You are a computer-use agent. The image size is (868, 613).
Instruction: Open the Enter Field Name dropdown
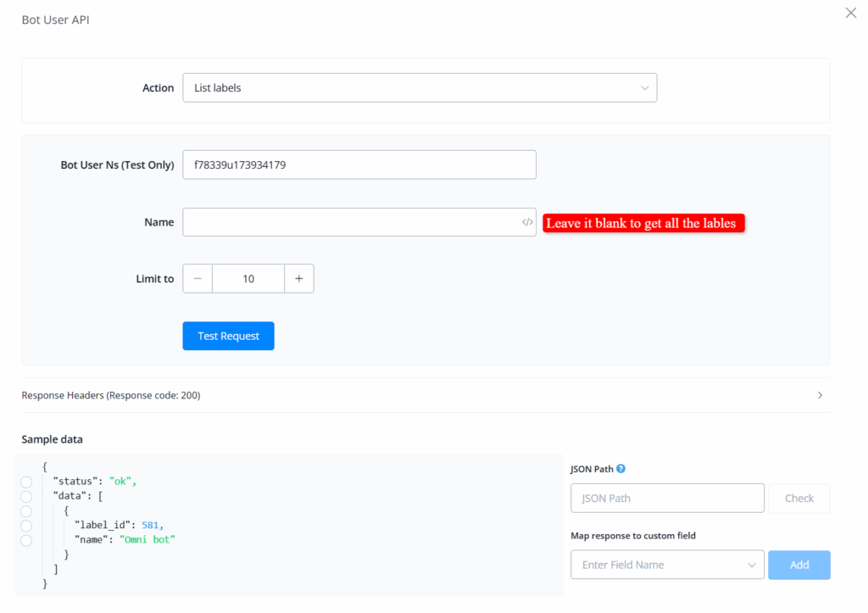tap(667, 565)
